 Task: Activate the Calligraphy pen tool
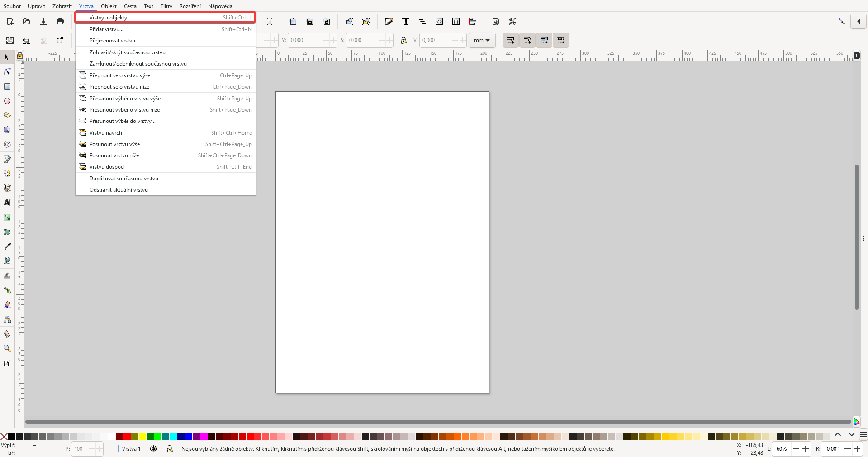click(7, 188)
